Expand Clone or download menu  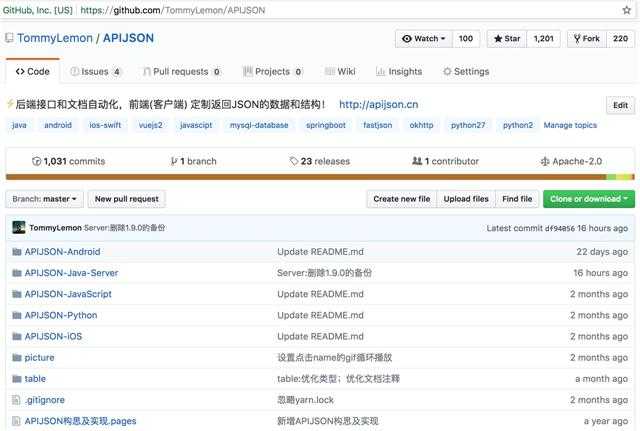pyautogui.click(x=589, y=199)
